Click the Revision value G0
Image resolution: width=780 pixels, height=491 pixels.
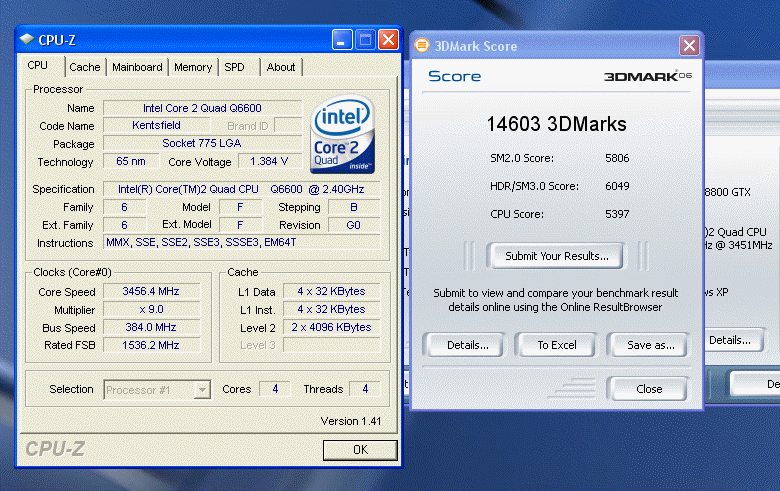point(354,225)
